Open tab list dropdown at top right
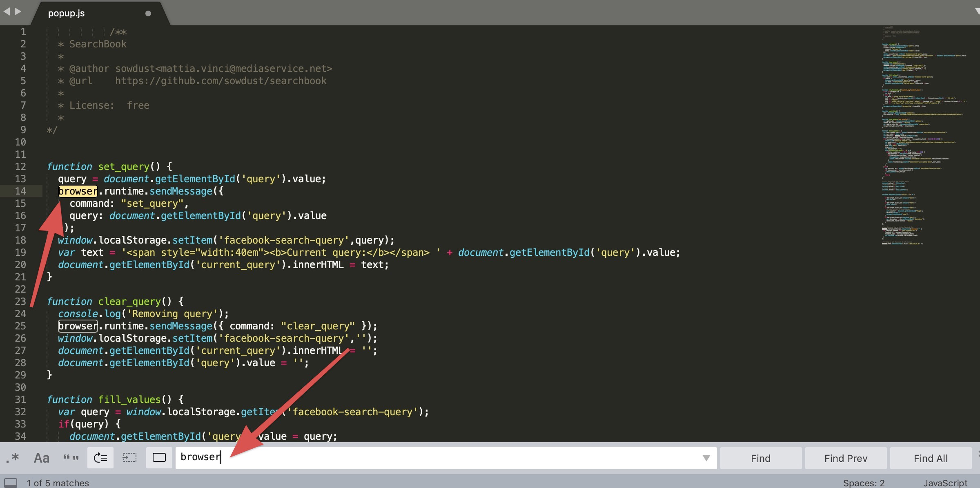Screen dimensions: 980x488 click(977, 11)
